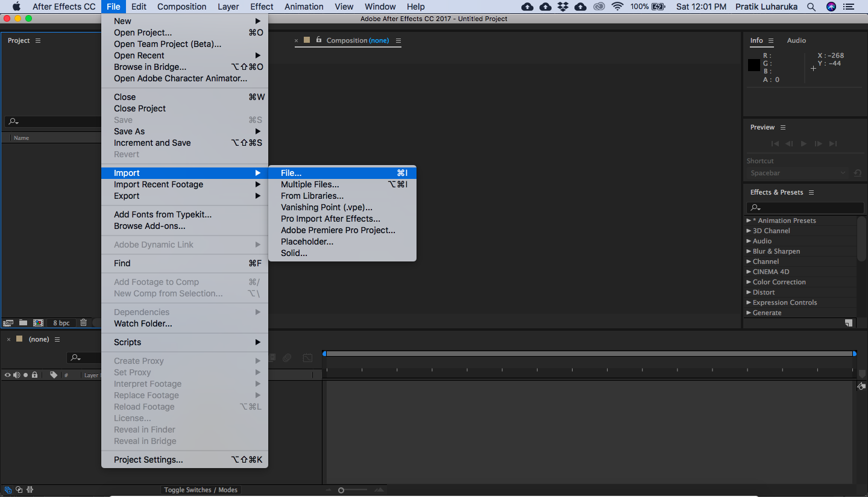Click the lock column header in timeline
868x497 pixels.
(x=34, y=375)
